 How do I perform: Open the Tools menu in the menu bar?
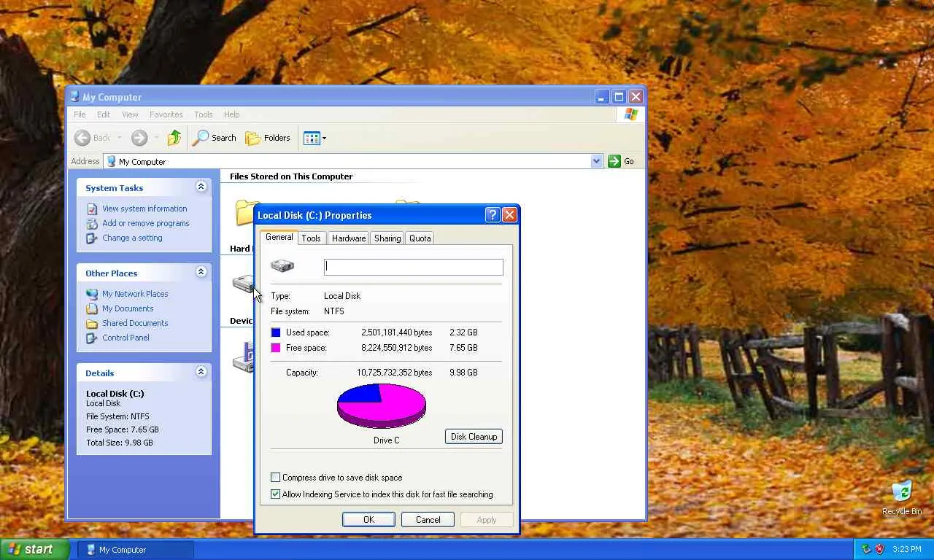coord(204,114)
